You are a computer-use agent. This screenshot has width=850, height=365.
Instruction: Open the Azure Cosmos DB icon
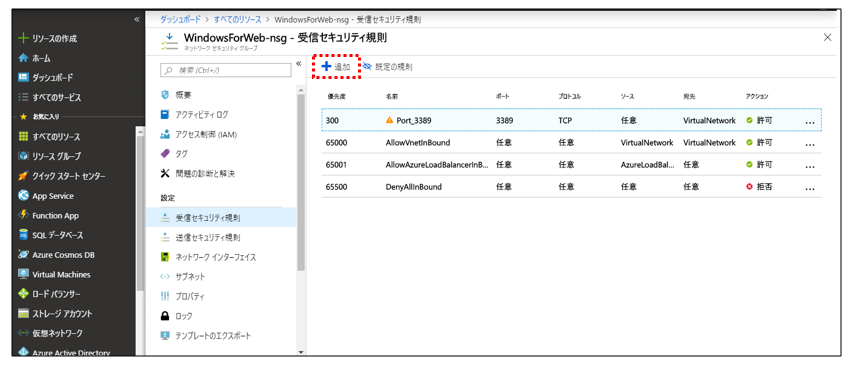23,254
